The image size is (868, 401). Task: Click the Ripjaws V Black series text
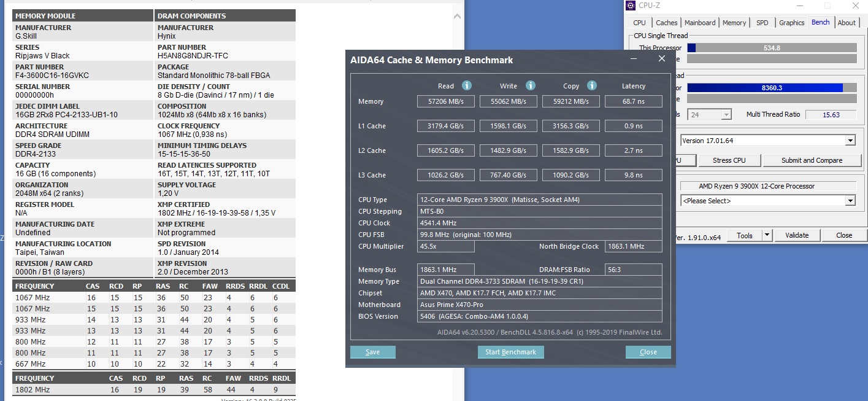coord(42,56)
